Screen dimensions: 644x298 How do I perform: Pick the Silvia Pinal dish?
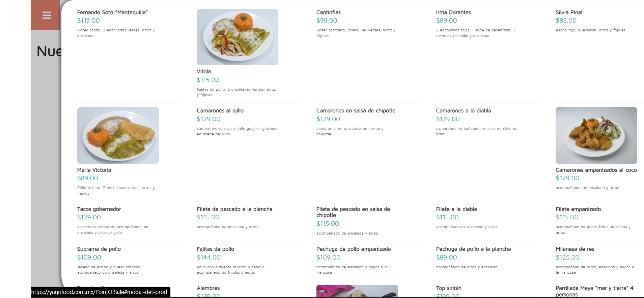coord(569,12)
